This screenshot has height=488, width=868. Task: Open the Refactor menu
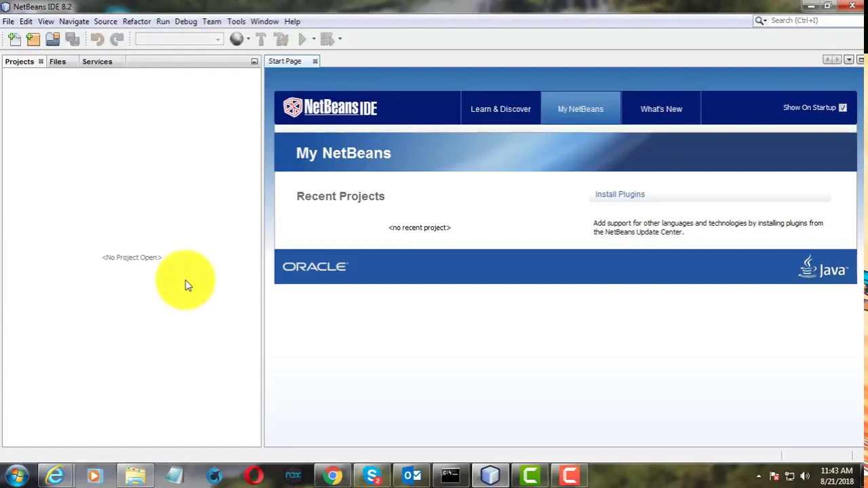click(136, 21)
